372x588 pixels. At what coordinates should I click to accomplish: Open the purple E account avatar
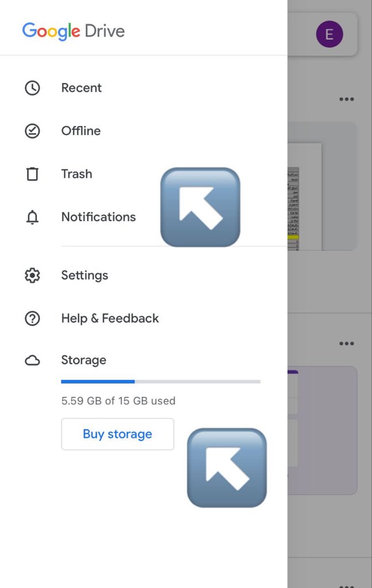coord(329,34)
